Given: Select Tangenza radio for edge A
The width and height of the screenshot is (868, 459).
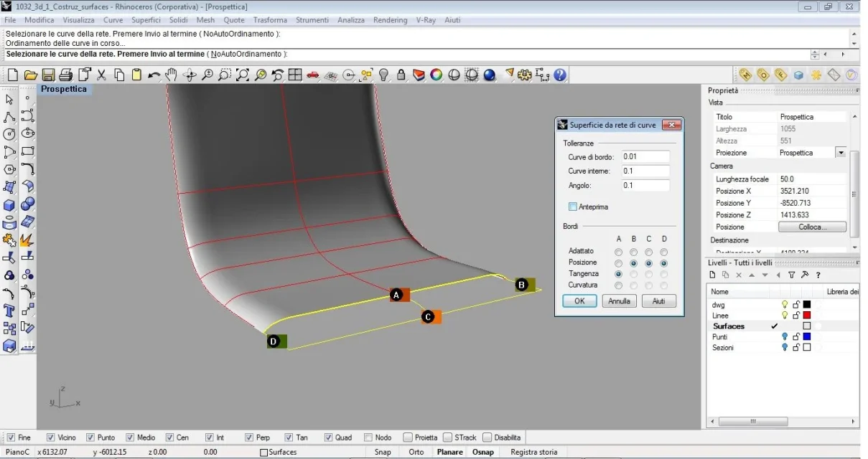Looking at the screenshot, I should click(619, 274).
